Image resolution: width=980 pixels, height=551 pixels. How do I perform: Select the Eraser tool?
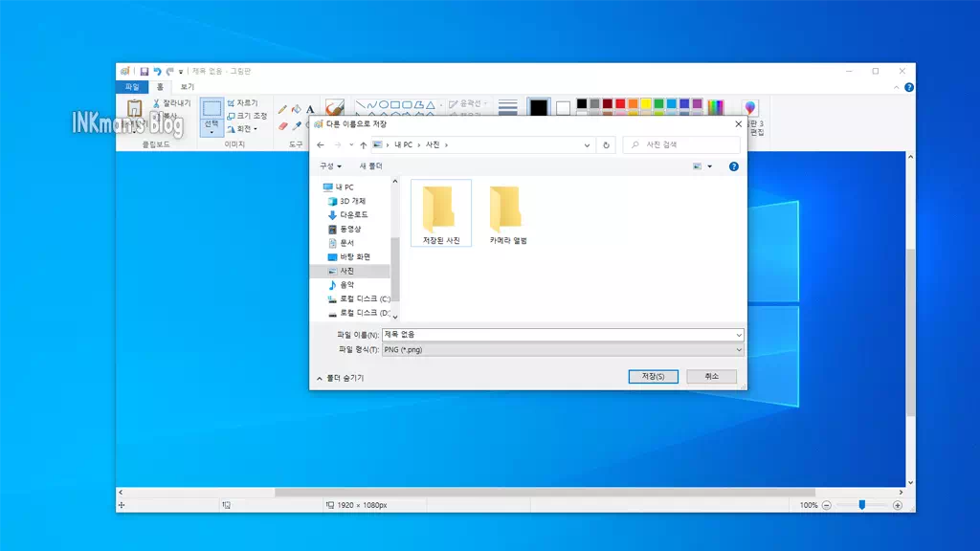click(x=282, y=125)
